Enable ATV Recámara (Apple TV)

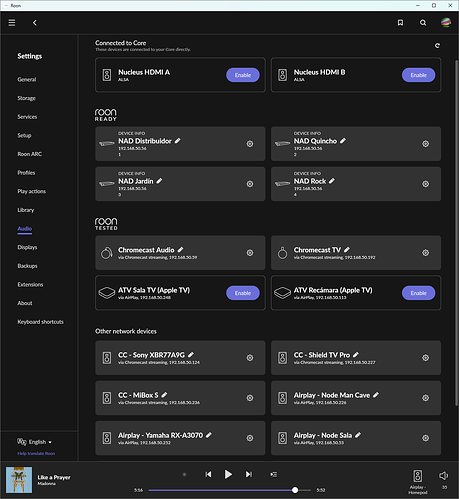[419, 293]
